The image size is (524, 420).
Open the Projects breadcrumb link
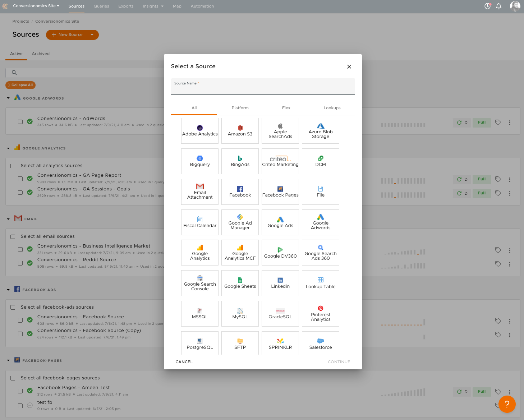[20, 21]
